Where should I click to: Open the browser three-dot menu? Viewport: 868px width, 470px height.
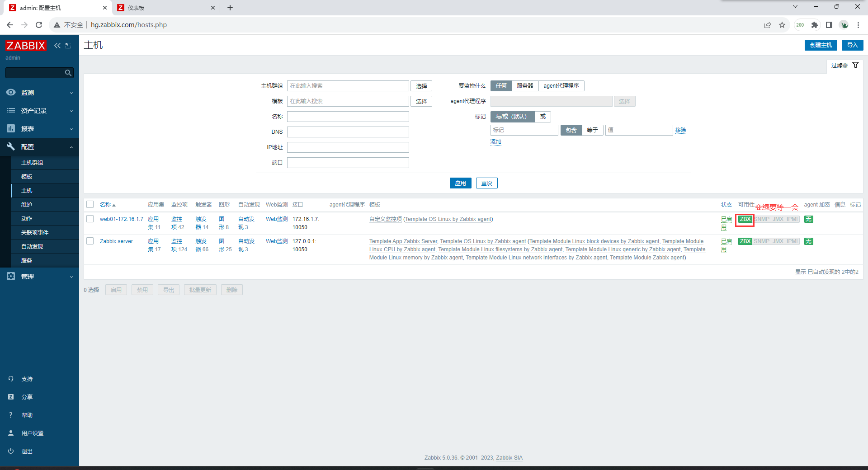858,25
